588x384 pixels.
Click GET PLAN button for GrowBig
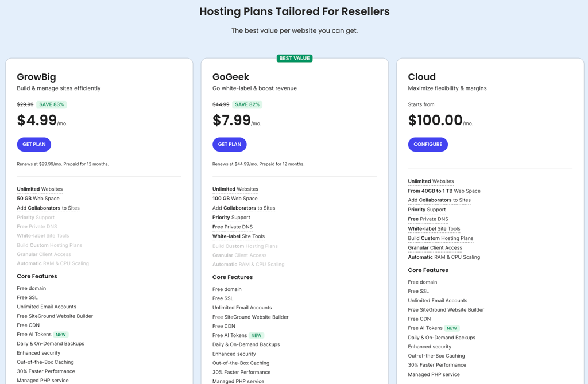(34, 145)
